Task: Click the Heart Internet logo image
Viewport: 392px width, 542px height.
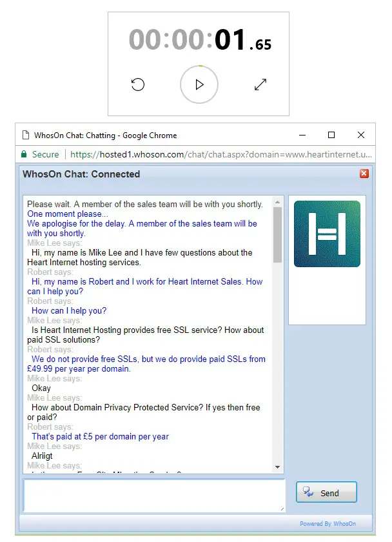Action: pyautogui.click(x=327, y=234)
